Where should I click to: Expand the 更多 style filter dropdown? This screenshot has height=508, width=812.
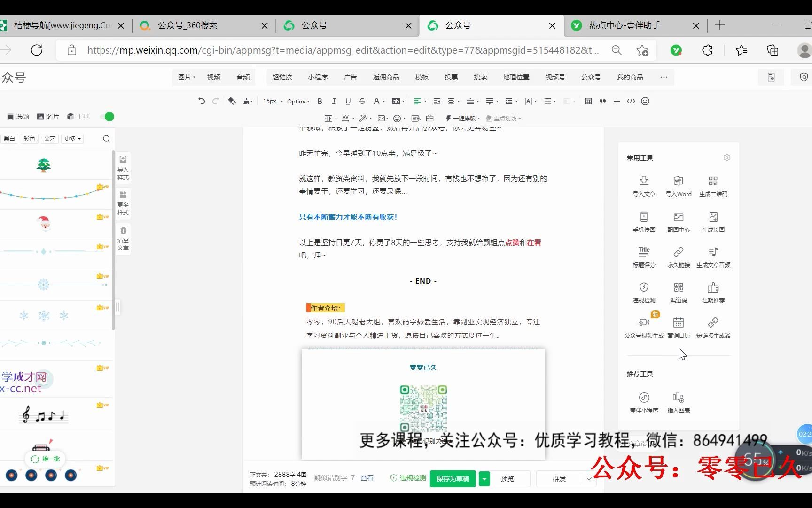click(x=73, y=138)
